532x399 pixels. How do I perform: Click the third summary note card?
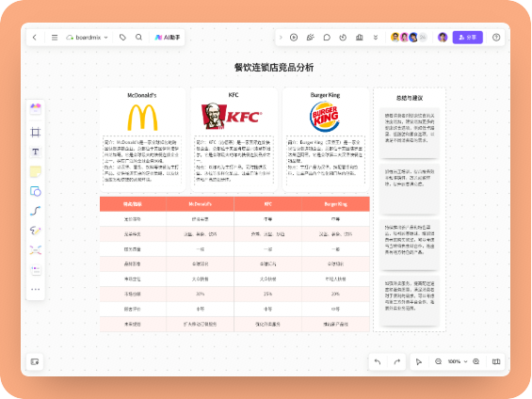pos(410,245)
